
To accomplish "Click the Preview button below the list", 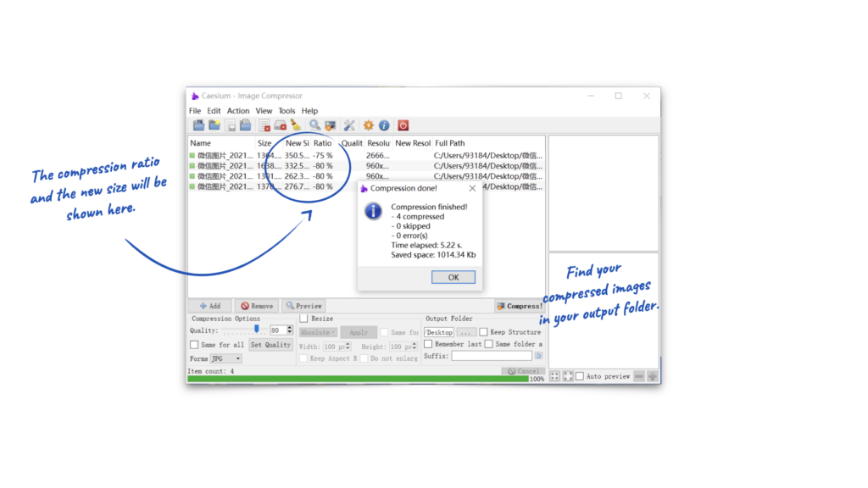I will point(304,306).
